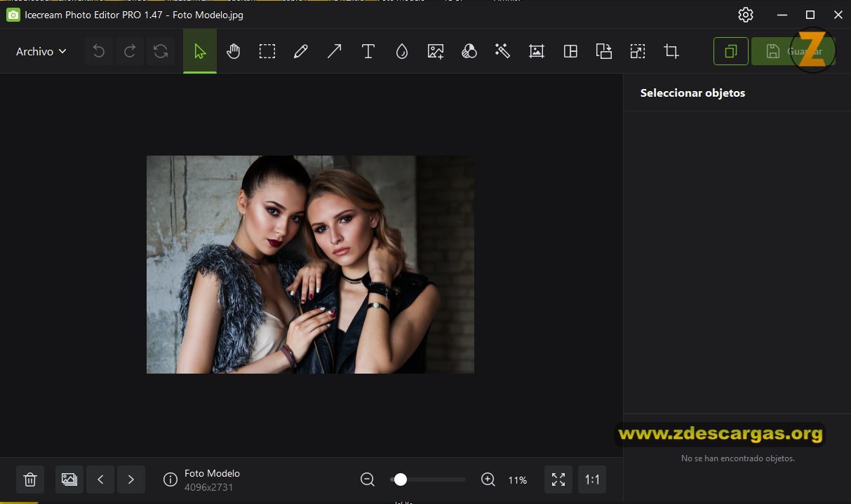This screenshot has width=851, height=504.
Task: Click the magic wand auto-enhance tool
Action: [x=502, y=51]
